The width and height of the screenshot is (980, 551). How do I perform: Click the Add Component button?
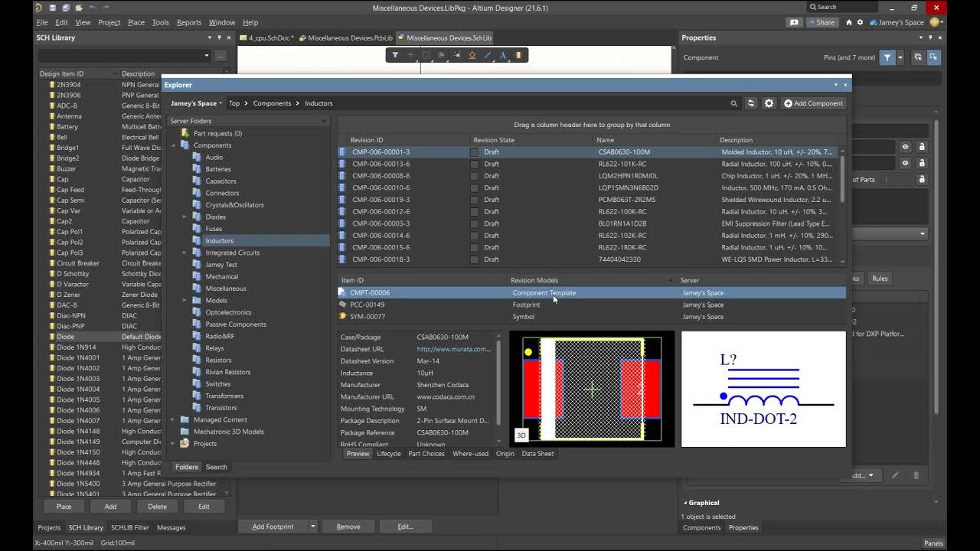(x=813, y=103)
